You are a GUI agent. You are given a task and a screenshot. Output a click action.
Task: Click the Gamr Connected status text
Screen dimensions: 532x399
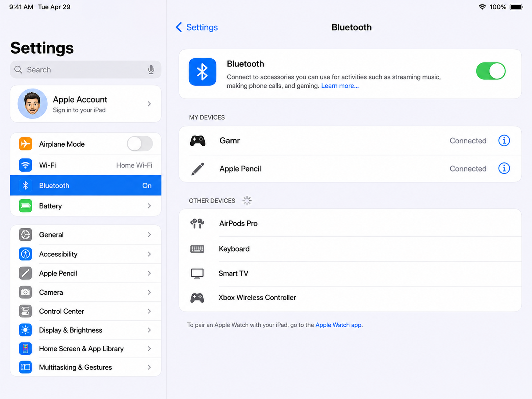pos(468,141)
